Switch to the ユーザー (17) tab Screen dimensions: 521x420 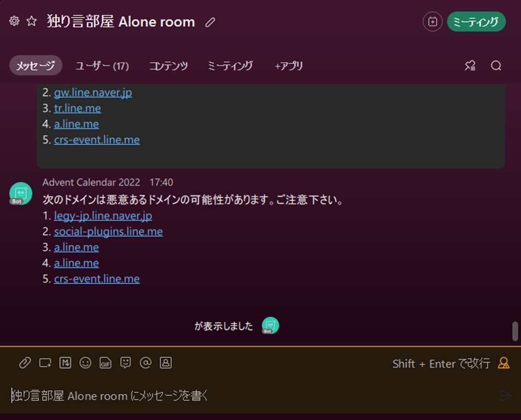(x=102, y=66)
